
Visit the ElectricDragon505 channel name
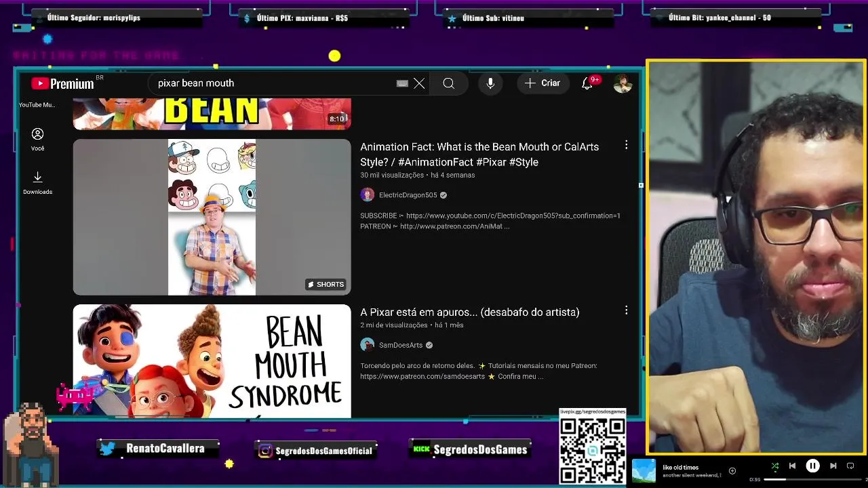[408, 195]
